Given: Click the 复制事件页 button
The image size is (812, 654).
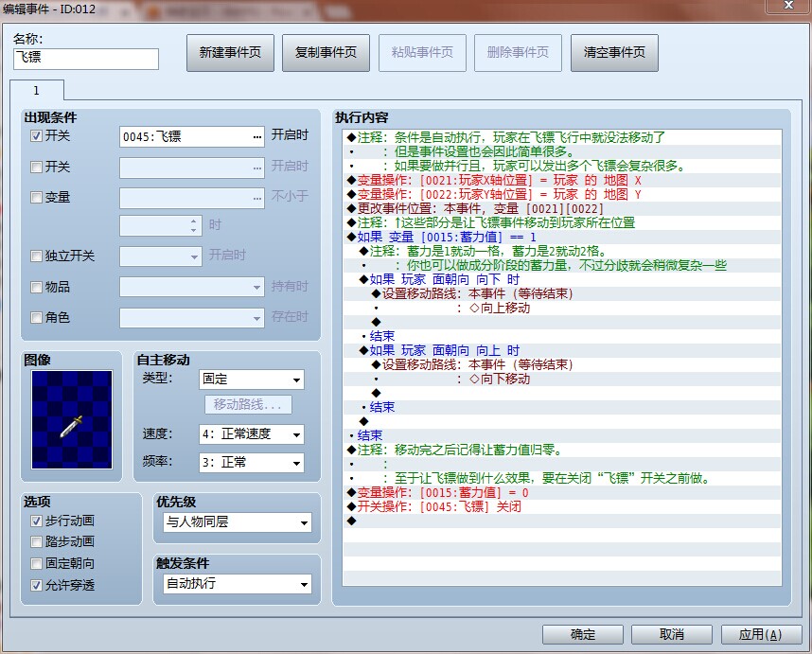Looking at the screenshot, I should 326,53.
